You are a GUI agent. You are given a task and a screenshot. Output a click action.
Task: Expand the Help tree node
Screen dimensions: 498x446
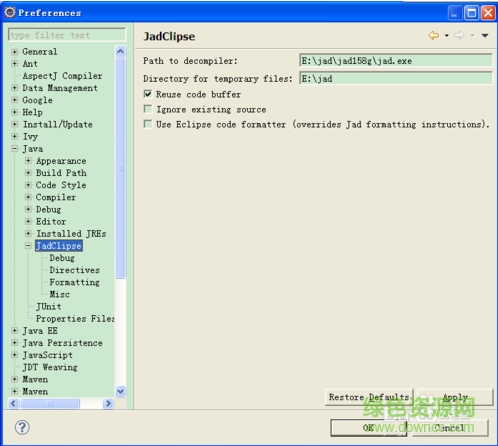click(14, 112)
